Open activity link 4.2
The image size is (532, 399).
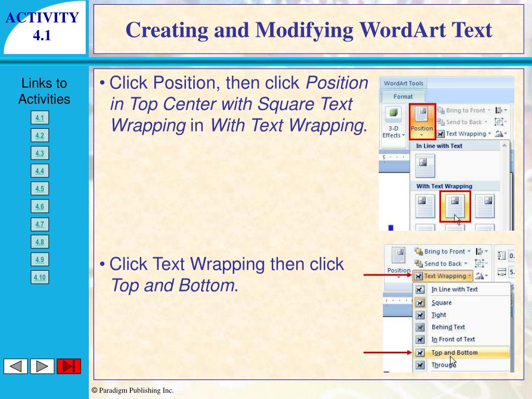[39, 136]
